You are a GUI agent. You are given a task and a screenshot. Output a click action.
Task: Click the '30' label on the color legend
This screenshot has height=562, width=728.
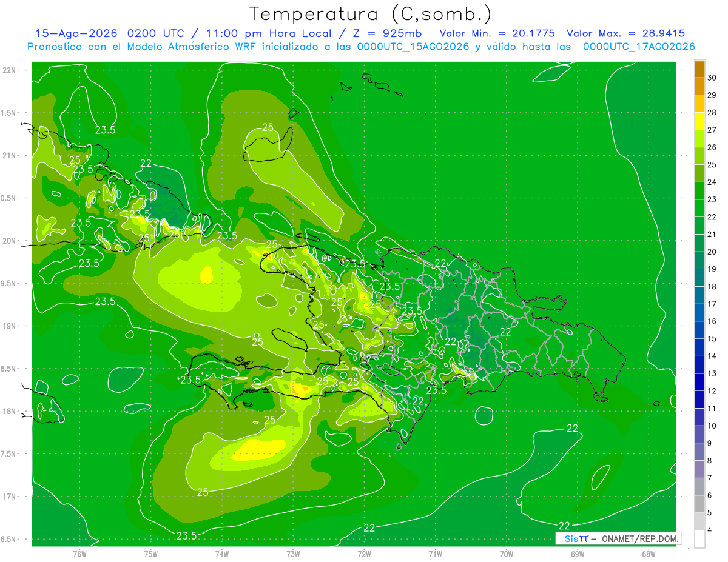pos(712,78)
